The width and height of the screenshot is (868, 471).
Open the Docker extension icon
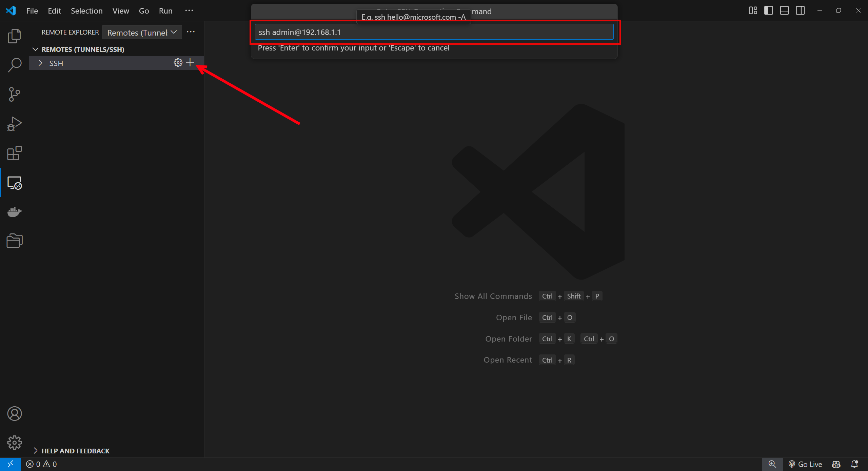point(14,212)
